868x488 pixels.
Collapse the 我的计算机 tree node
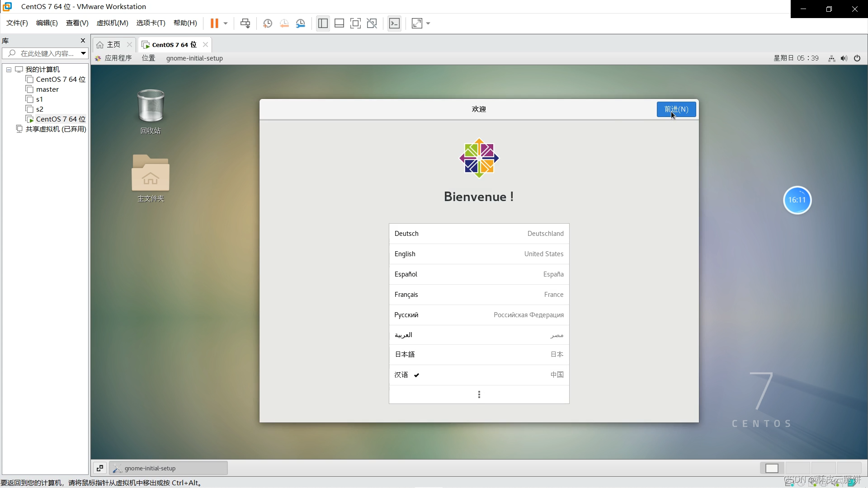(x=9, y=70)
